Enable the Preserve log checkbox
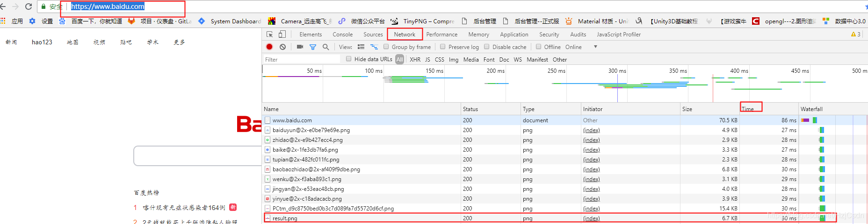The image size is (868, 224). 443,47
